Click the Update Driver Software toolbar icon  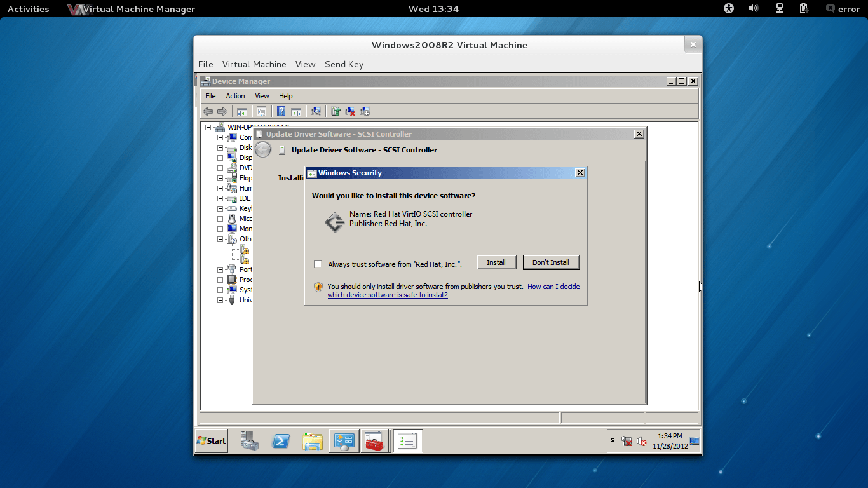336,112
